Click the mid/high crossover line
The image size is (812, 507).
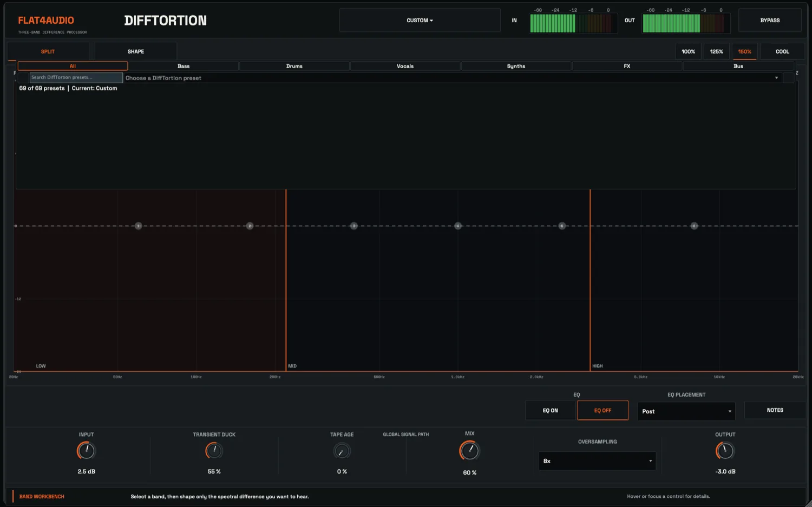[x=590, y=280]
